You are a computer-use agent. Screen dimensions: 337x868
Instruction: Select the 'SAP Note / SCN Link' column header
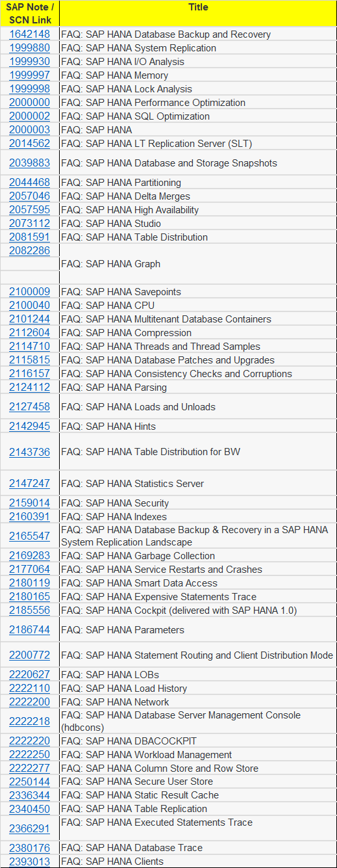[x=29, y=14]
